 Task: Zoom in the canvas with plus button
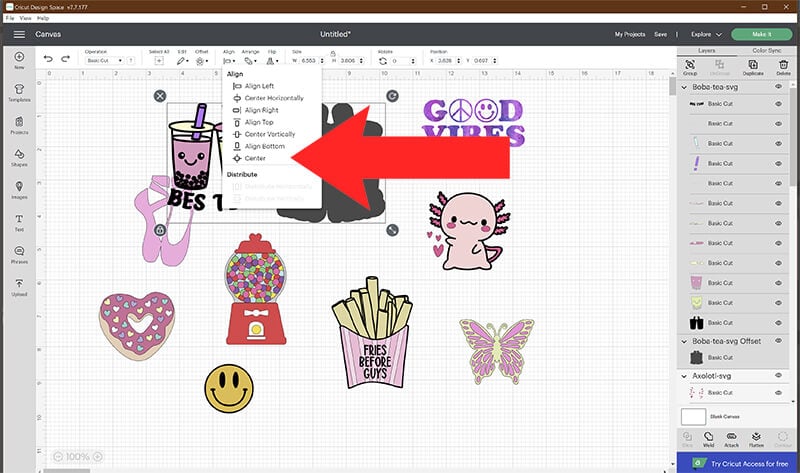(x=97, y=457)
